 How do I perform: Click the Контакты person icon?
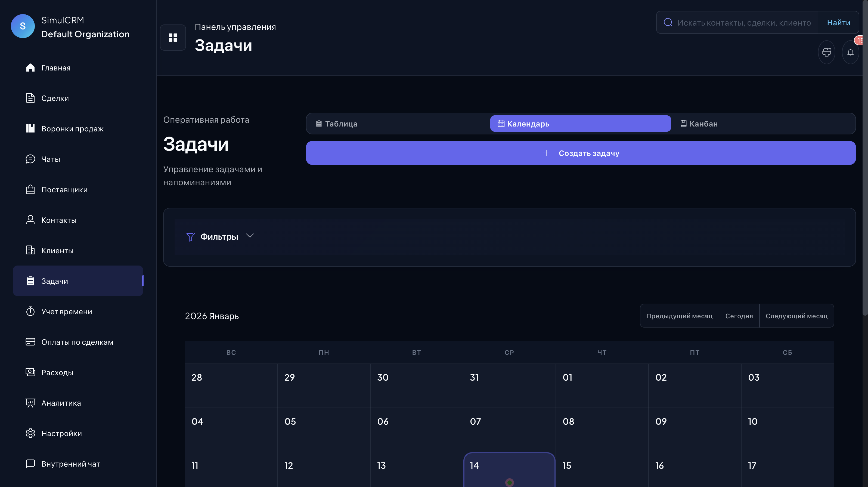coord(30,220)
